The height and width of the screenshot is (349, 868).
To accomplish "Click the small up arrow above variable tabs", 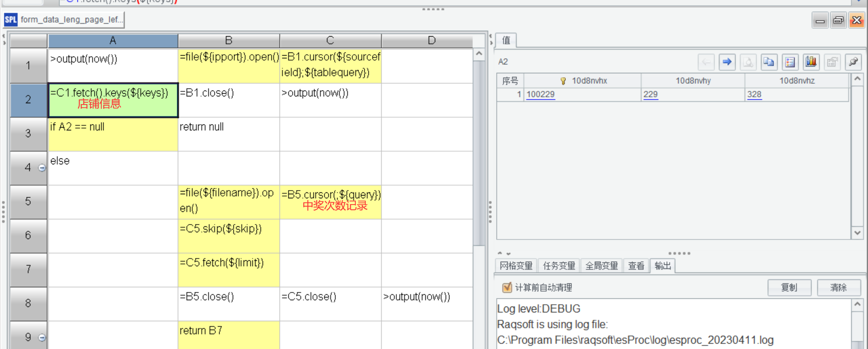I will 500,253.
